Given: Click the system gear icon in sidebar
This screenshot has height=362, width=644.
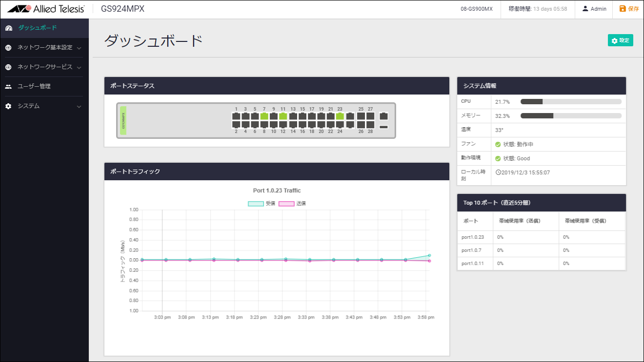Looking at the screenshot, I should click(x=8, y=106).
